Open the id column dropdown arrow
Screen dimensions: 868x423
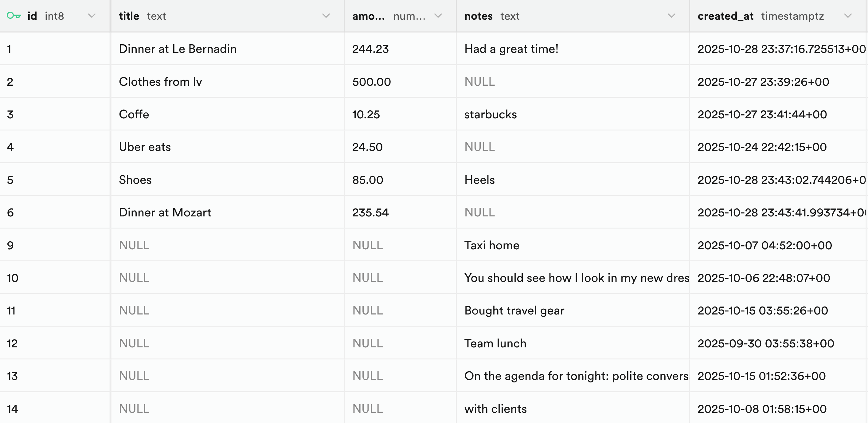92,16
